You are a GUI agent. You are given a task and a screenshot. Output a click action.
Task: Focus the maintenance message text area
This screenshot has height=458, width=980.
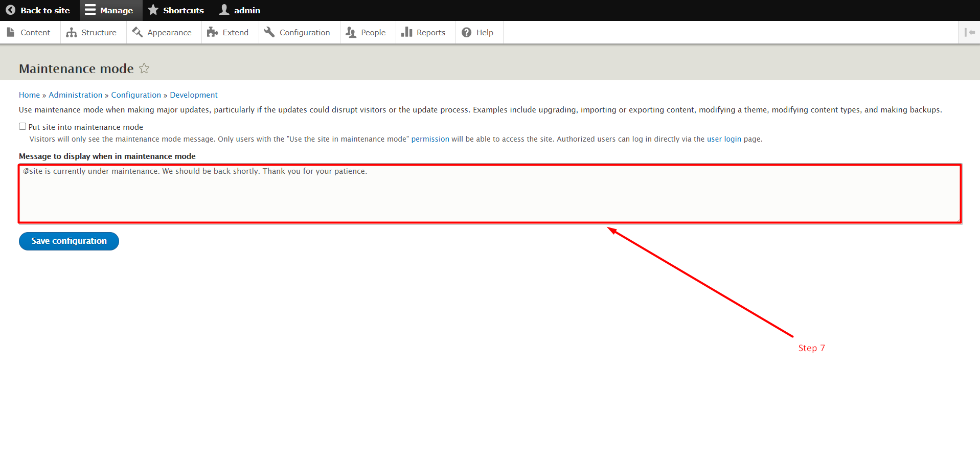[490, 194]
